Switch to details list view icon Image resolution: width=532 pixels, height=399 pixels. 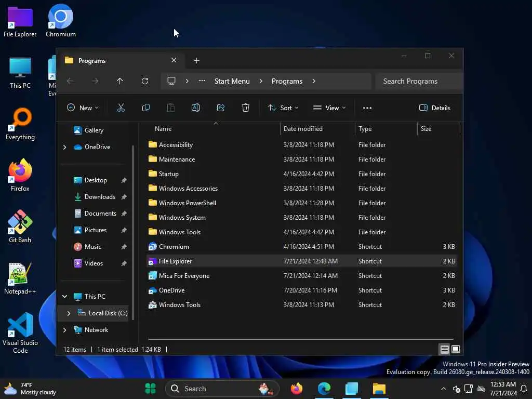[445, 349]
